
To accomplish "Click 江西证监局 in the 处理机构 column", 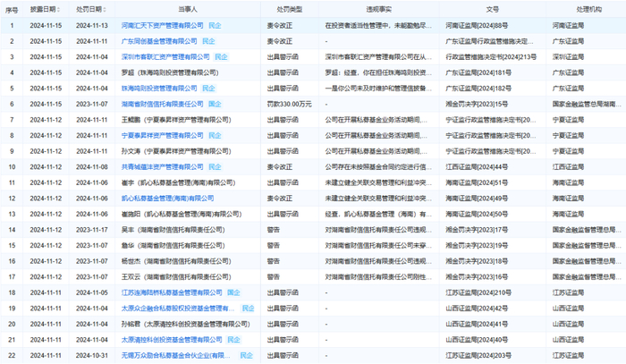I will (x=568, y=167).
